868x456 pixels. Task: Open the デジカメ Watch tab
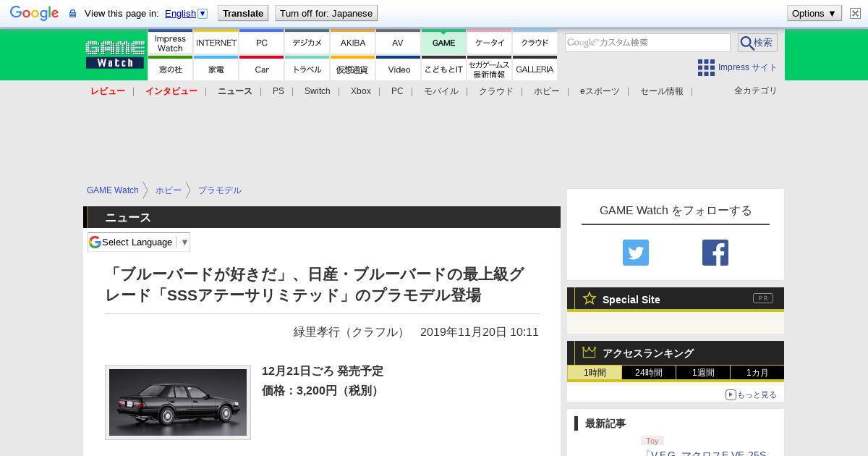coord(307,43)
